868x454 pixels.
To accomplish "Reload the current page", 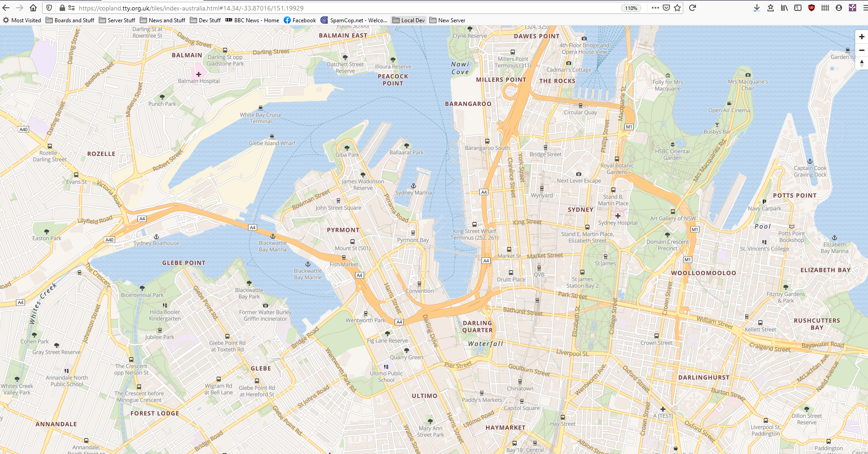I will pos(692,8).
